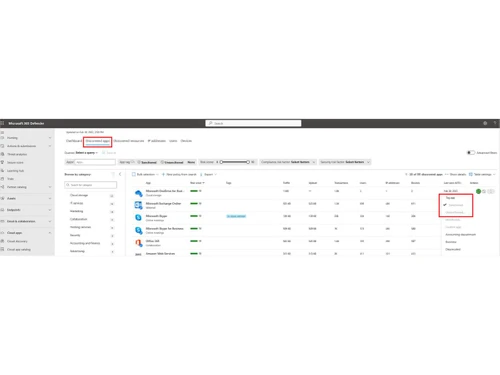Expand the Endpoints section chevron

click(50, 210)
